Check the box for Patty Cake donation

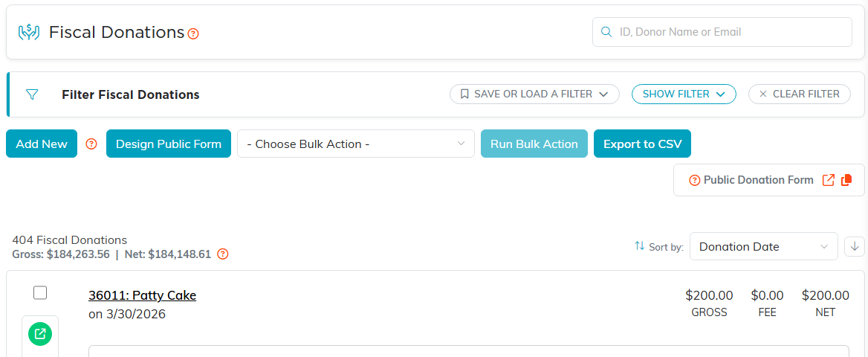[x=40, y=293]
